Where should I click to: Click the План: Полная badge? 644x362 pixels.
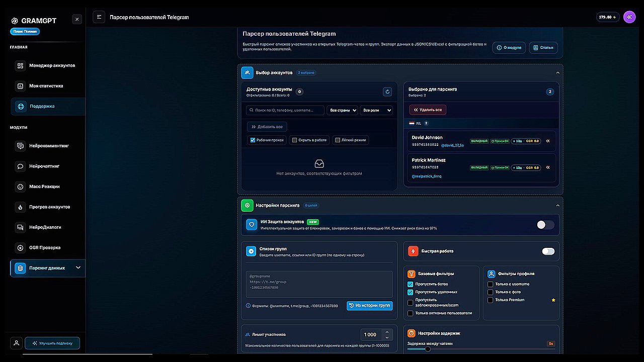pos(25,31)
